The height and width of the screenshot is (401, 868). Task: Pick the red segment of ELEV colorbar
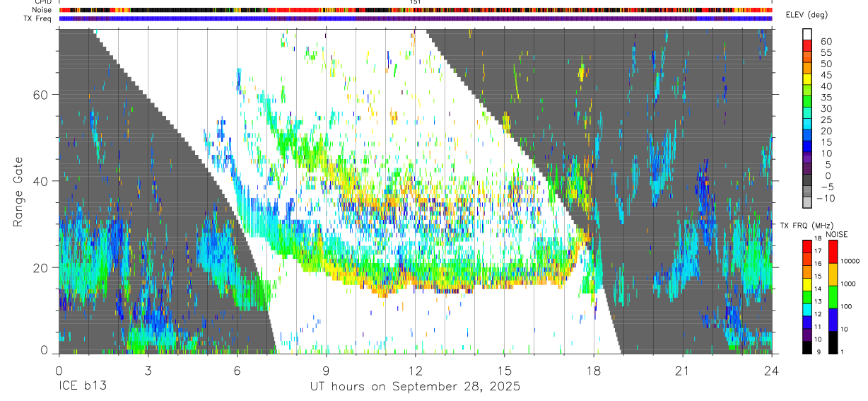coord(807,45)
